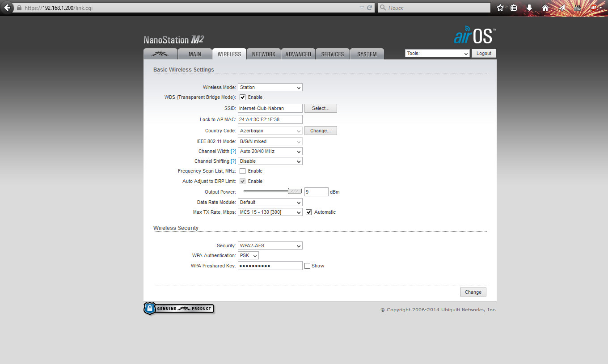Enable the Frequency Scan List checkbox
The image size is (608, 364).
(243, 171)
